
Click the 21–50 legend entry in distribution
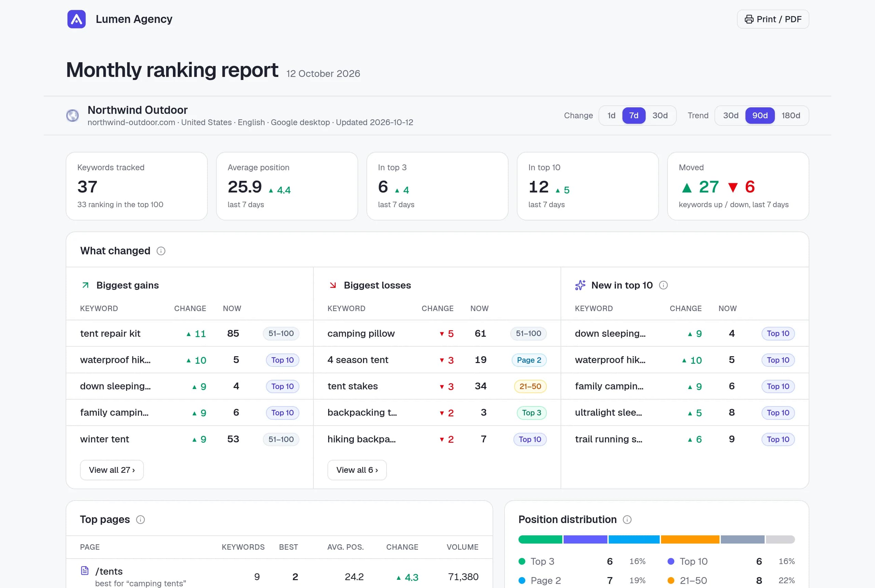pos(731,580)
